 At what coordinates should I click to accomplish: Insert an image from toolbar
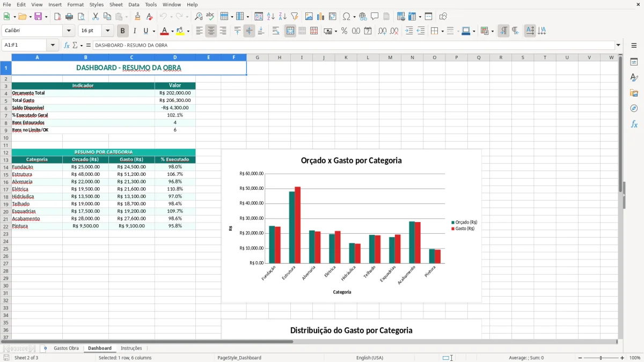click(309, 17)
